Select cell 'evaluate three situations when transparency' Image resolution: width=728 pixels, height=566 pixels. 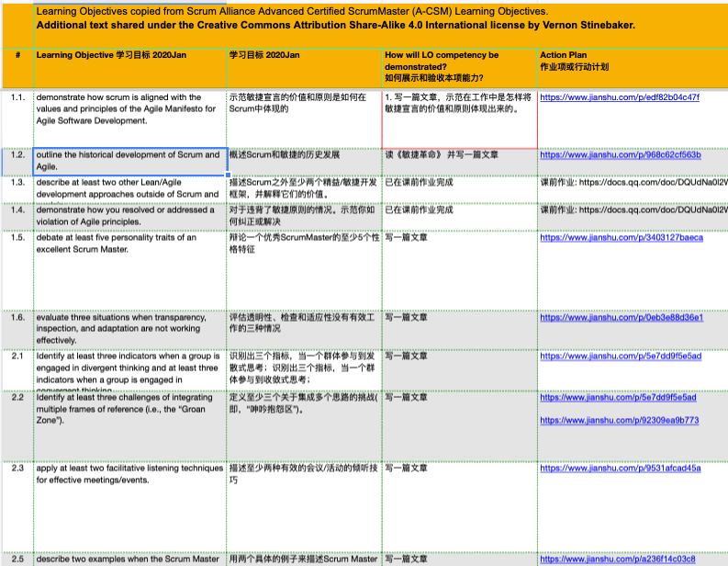(130, 331)
